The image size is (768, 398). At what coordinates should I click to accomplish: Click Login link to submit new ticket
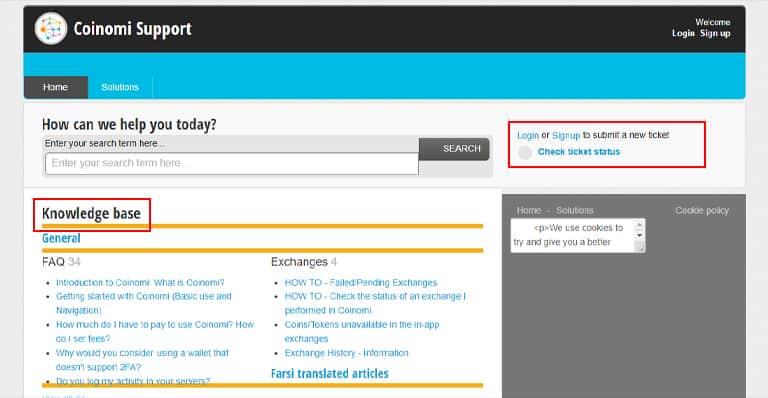tap(528, 135)
